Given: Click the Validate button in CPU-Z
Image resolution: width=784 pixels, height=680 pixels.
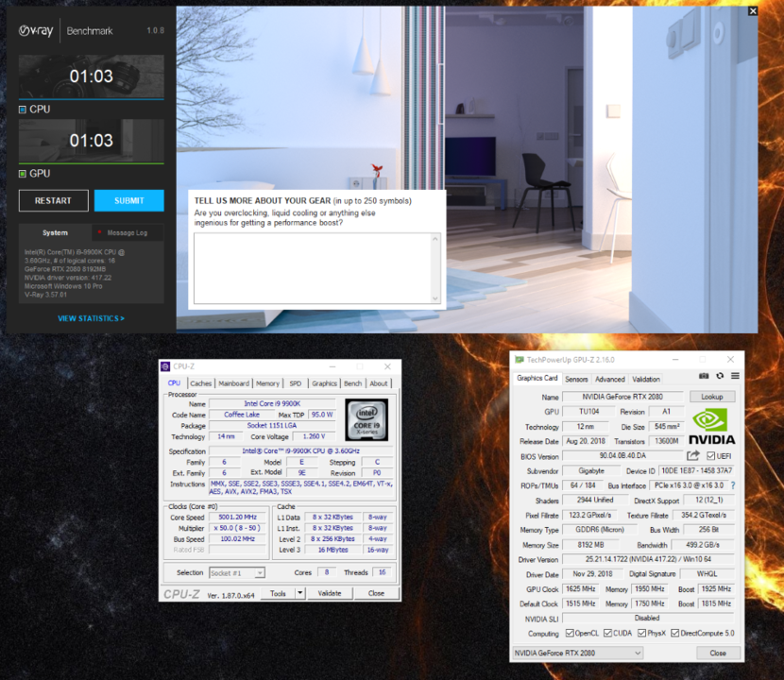Looking at the screenshot, I should pos(330,593).
